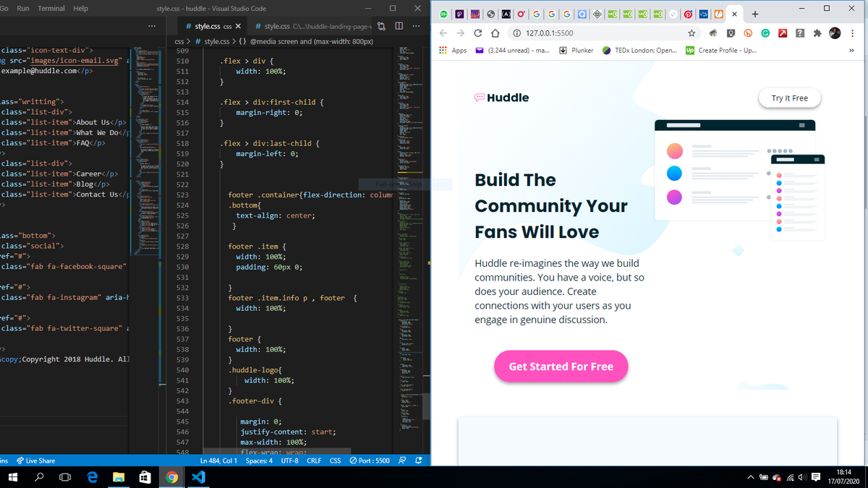Screen dimensions: 868x488
Task: Close the active style.css tab
Action: 239,26
